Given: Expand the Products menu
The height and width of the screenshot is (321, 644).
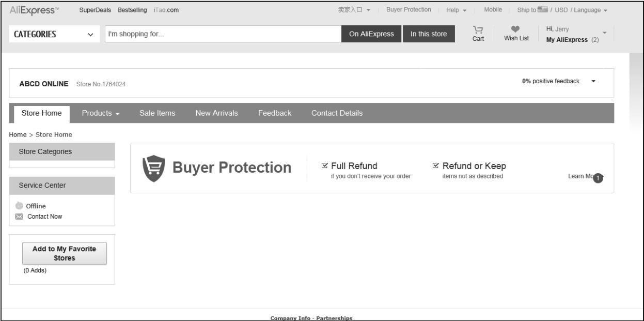Looking at the screenshot, I should [x=101, y=113].
